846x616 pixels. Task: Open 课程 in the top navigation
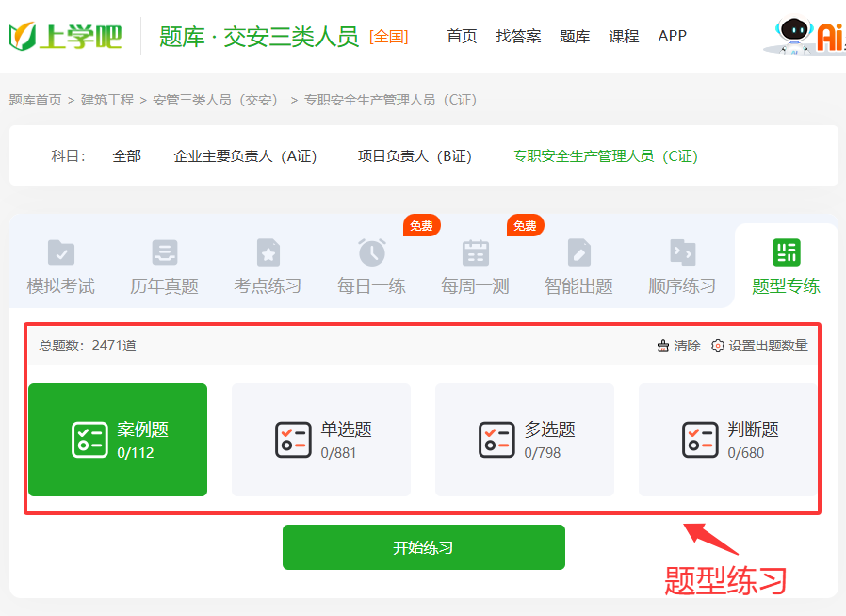pos(624,36)
